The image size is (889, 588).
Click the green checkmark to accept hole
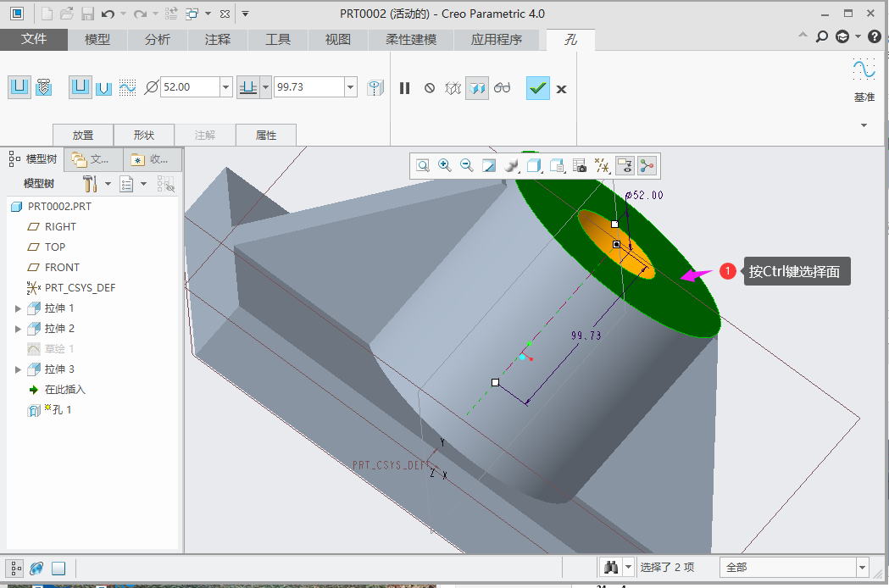[537, 88]
